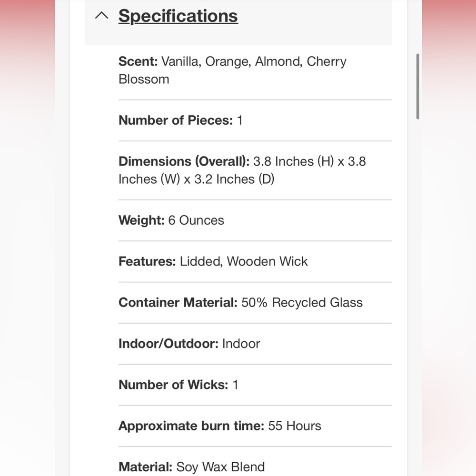
Task: Click the Weight: 6 Ounces row
Action: tap(255, 220)
